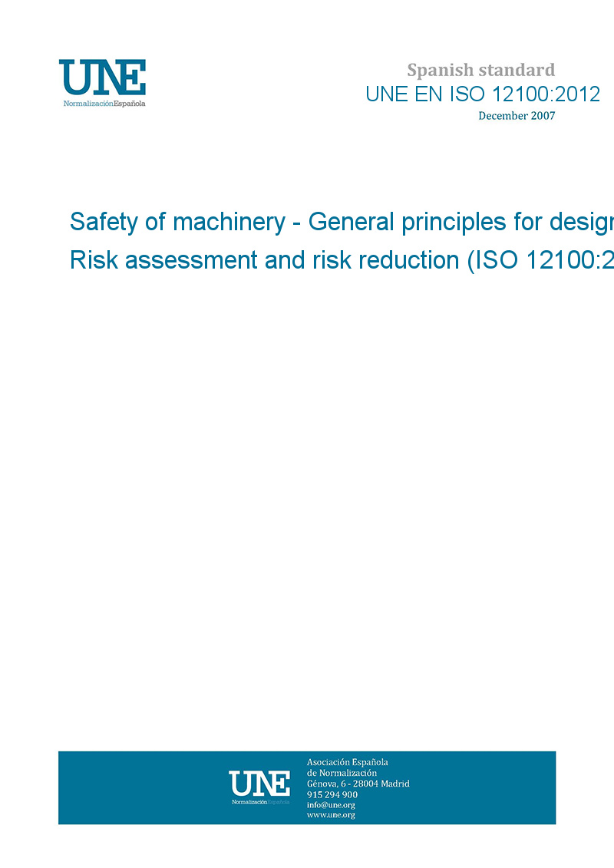Select 'de Normalización' line in footer
Image resolution: width=614 pixels, height=868 pixels.
pyautogui.click(x=342, y=773)
